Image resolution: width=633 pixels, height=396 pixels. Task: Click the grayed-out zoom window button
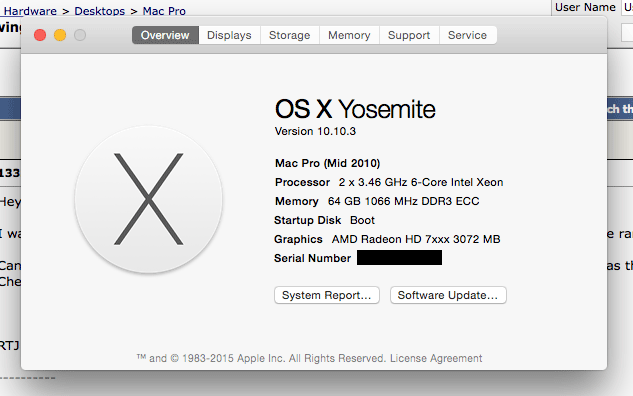pos(80,35)
